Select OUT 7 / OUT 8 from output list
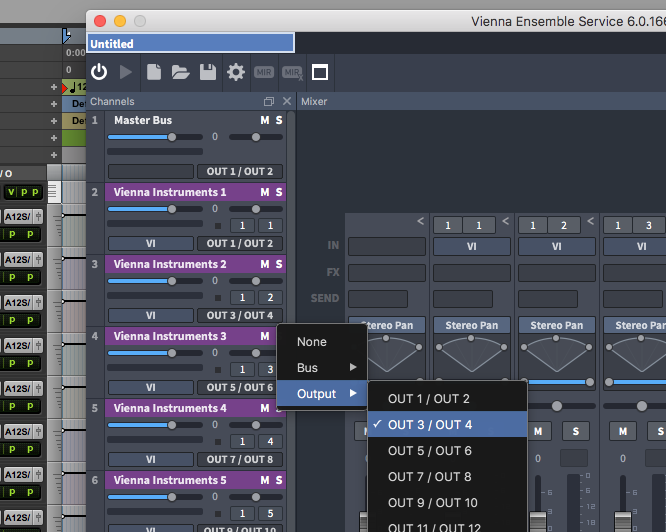 [x=447, y=477]
